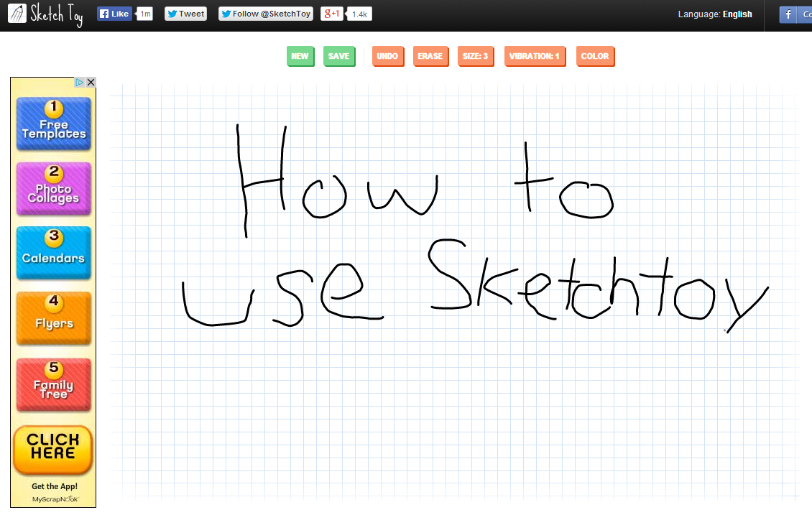Open the COLOR picker
The width and height of the screenshot is (812, 515).
coord(594,56)
